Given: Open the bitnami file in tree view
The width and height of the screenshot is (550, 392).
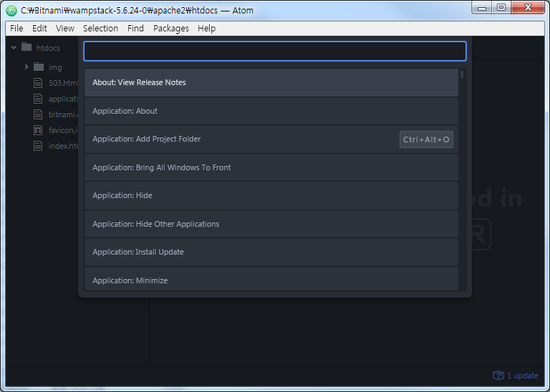Looking at the screenshot, I should [63, 115].
